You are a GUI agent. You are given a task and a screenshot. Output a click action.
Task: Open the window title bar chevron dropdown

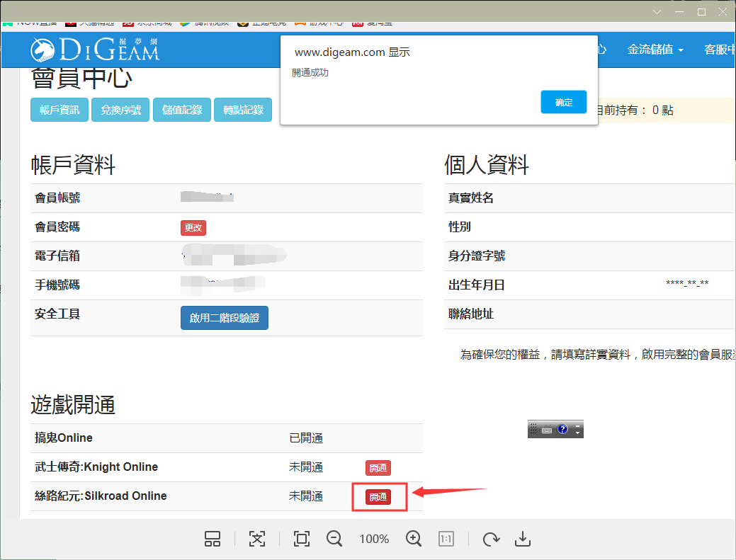[657, 12]
